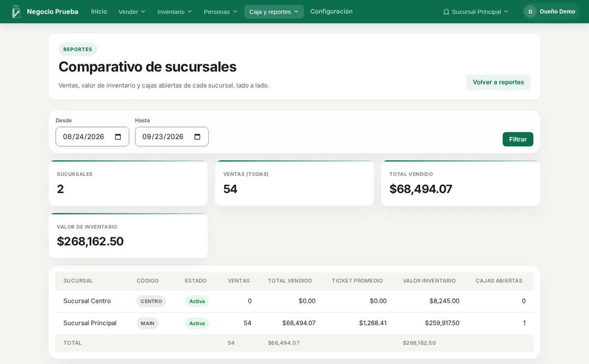The height and width of the screenshot is (364, 589).
Task: Click the Desde date input field
Action: coord(92,137)
